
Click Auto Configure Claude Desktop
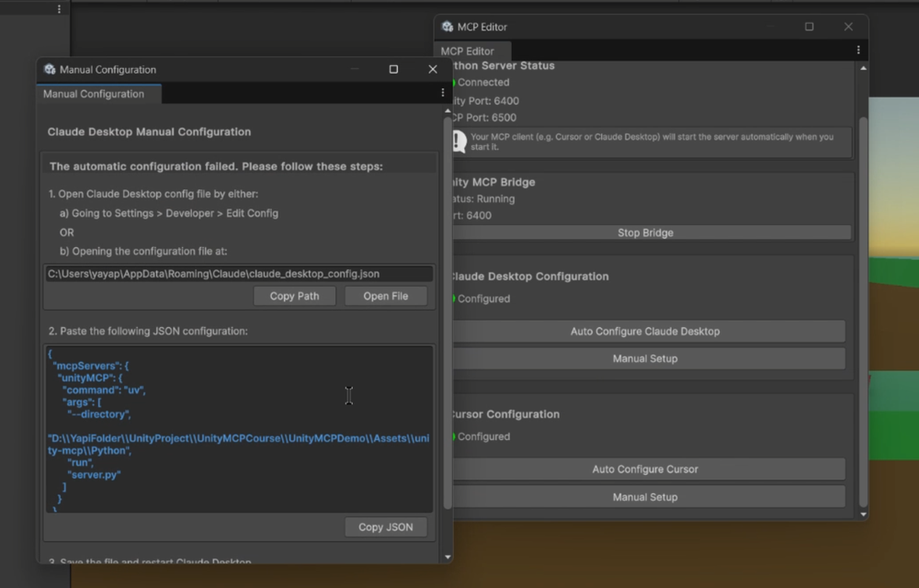coord(645,331)
